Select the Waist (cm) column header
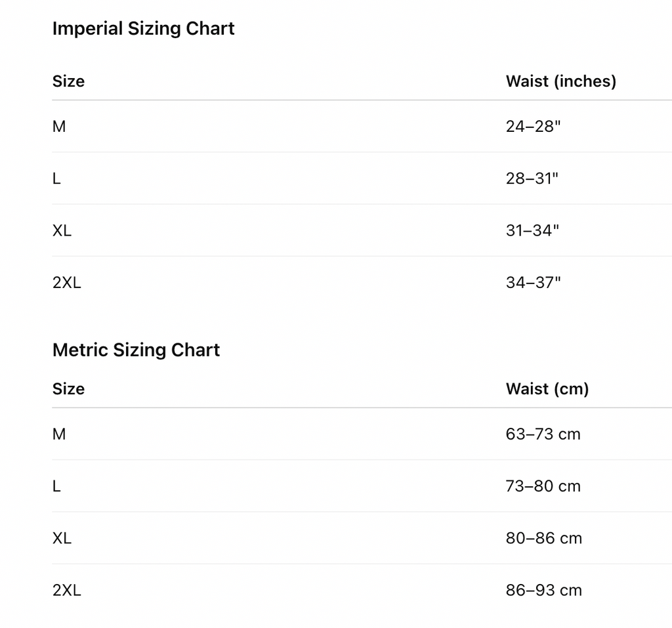 (547, 389)
